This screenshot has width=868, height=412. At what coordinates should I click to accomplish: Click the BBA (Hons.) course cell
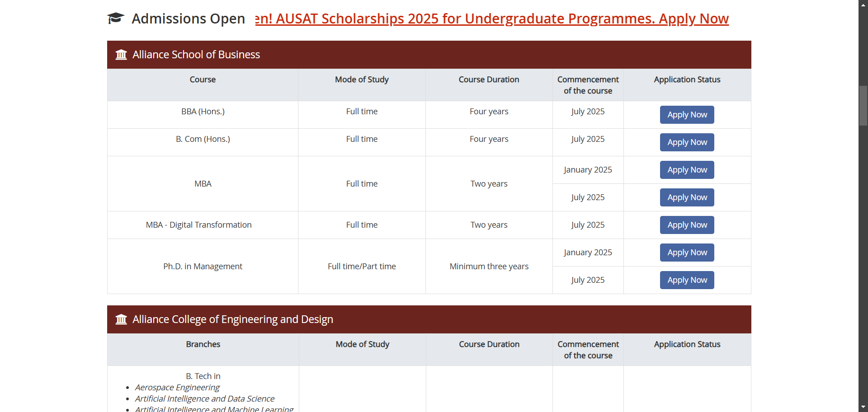click(x=203, y=115)
